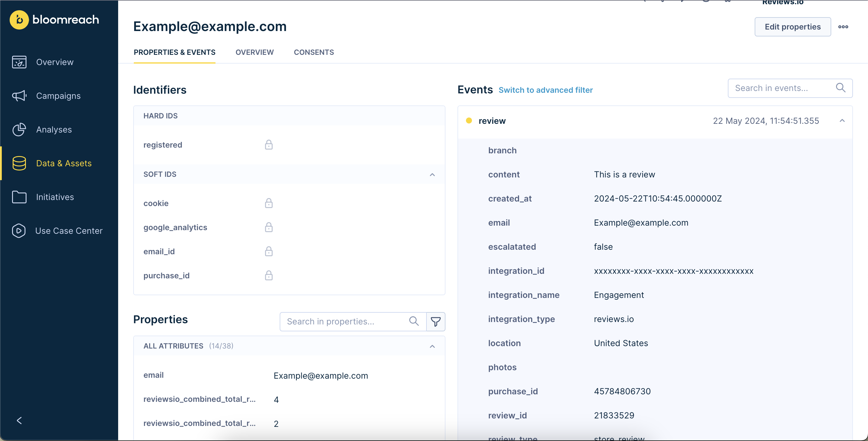The height and width of the screenshot is (441, 868).
Task: Open Use Case Center play icon
Action: click(18, 230)
